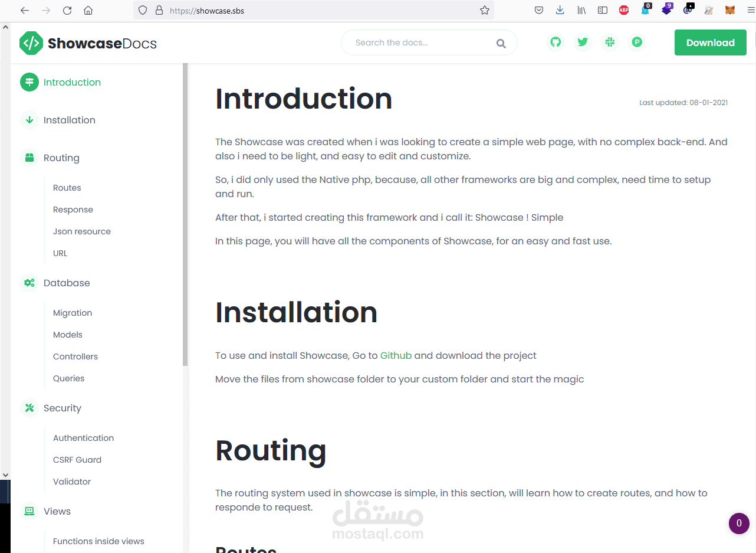Image resolution: width=756 pixels, height=553 pixels.
Task: Open the ShowcaseDocs GitHub page icon
Action: 556,42
